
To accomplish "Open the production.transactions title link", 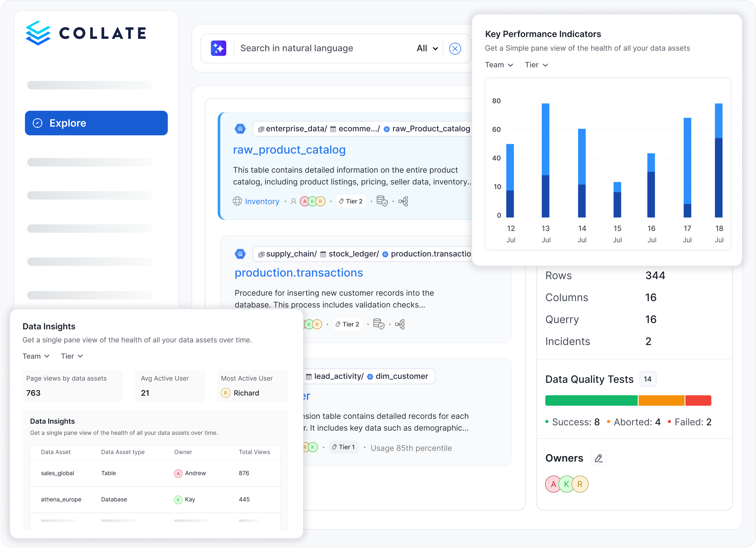I will [298, 273].
